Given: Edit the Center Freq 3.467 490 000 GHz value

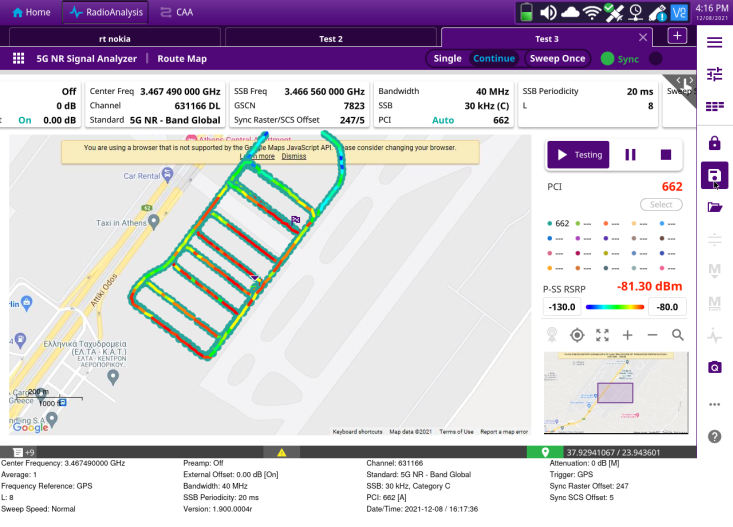Looking at the screenshot, I should [180, 92].
